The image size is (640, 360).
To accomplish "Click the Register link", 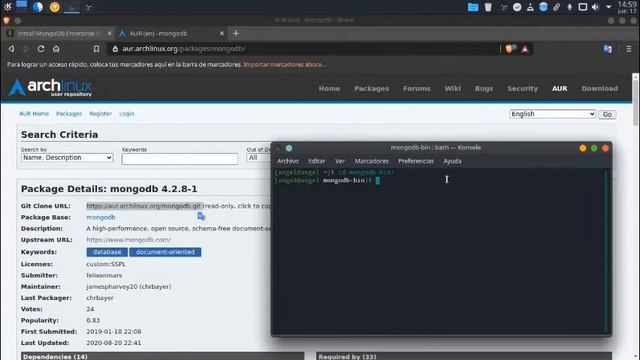I will pyautogui.click(x=100, y=114).
